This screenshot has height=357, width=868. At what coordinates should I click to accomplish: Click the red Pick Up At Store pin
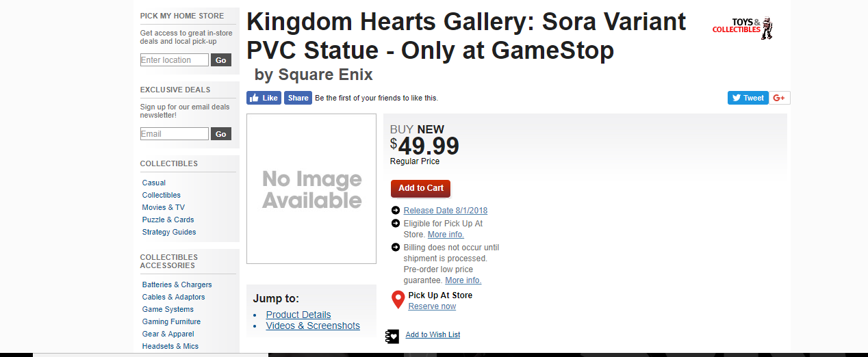(x=398, y=300)
